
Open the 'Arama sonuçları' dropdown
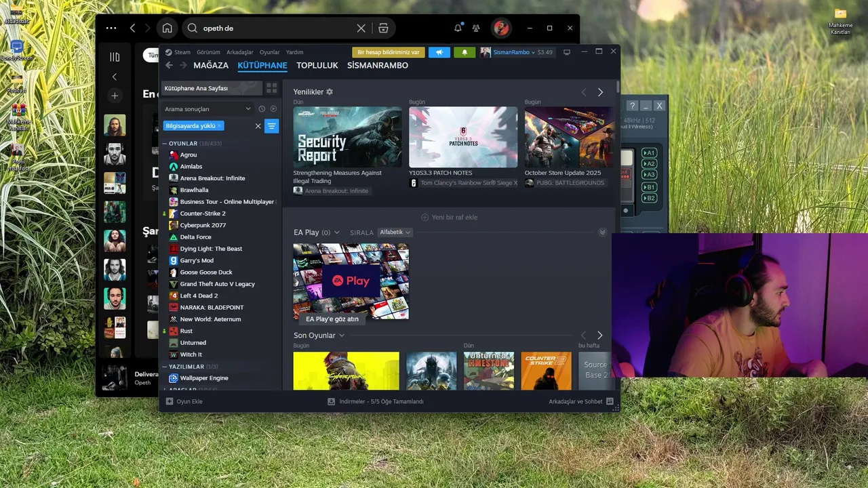pyautogui.click(x=208, y=108)
